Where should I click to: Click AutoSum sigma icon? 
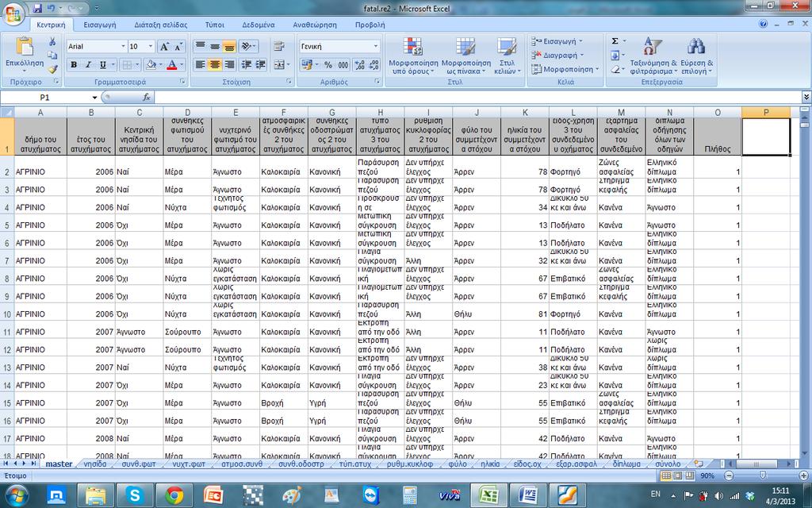click(615, 41)
